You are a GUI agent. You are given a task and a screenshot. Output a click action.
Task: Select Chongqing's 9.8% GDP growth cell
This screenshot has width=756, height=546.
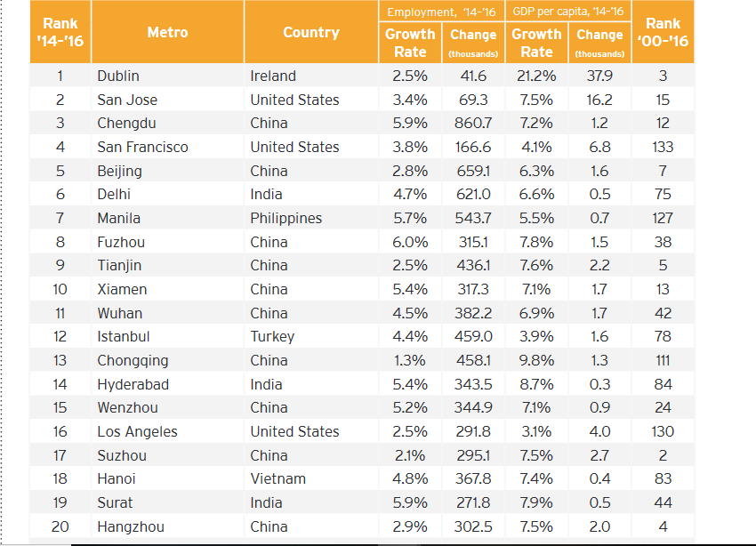(x=536, y=360)
